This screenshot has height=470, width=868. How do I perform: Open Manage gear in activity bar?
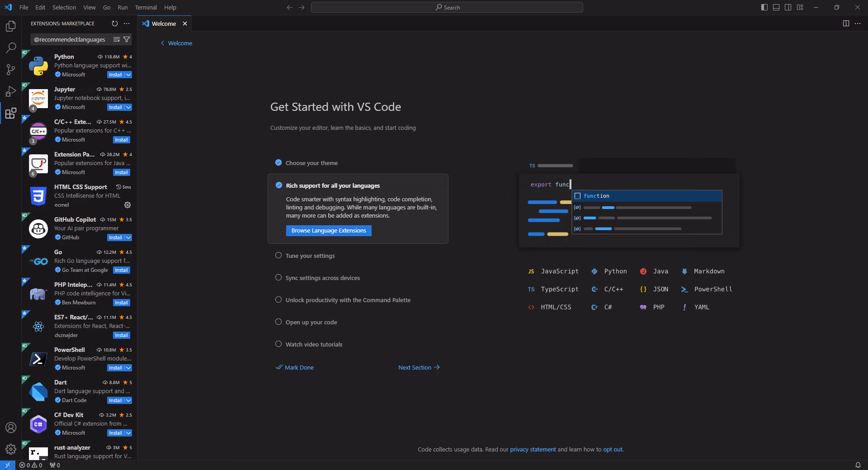pos(11,449)
